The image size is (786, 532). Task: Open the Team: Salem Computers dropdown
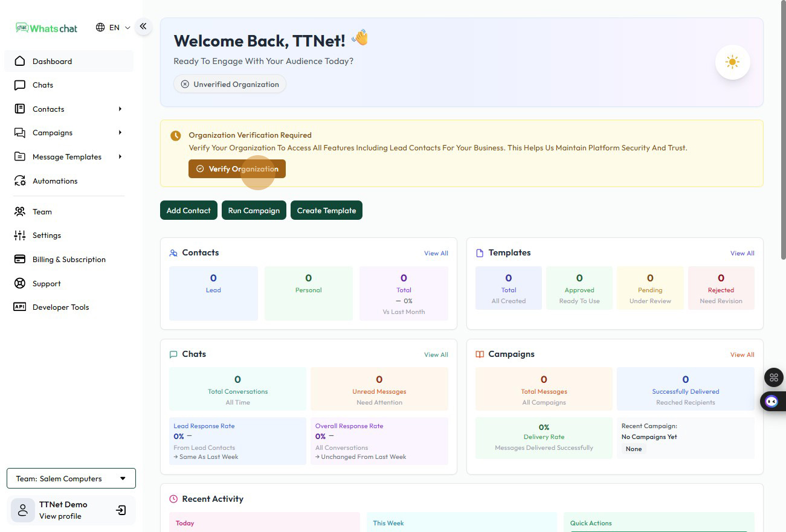pos(71,478)
